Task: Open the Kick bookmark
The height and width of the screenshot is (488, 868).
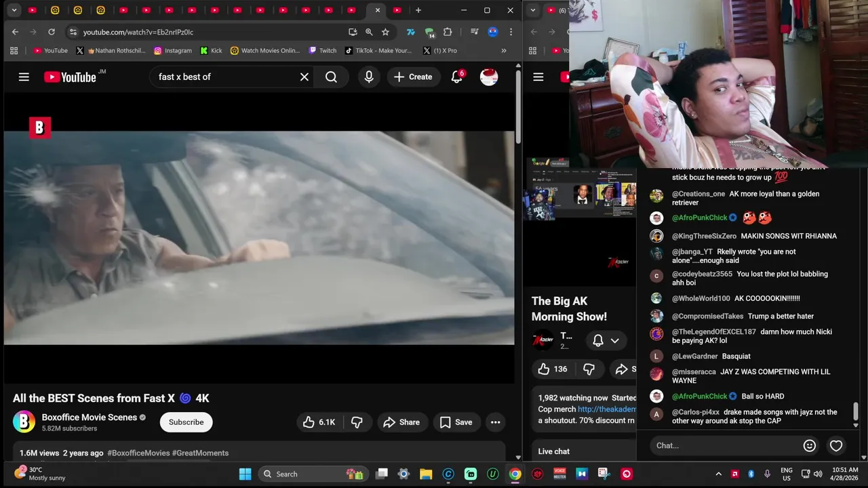Action: pos(211,50)
